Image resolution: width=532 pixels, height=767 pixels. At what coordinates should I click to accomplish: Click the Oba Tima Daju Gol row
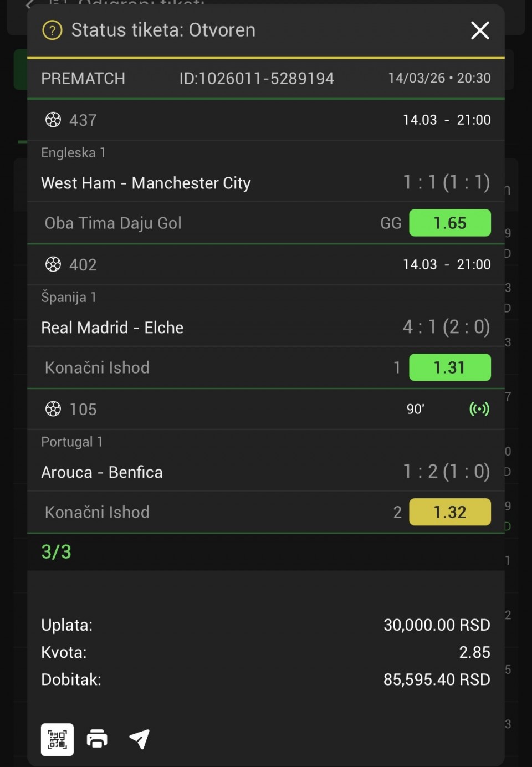[113, 223]
